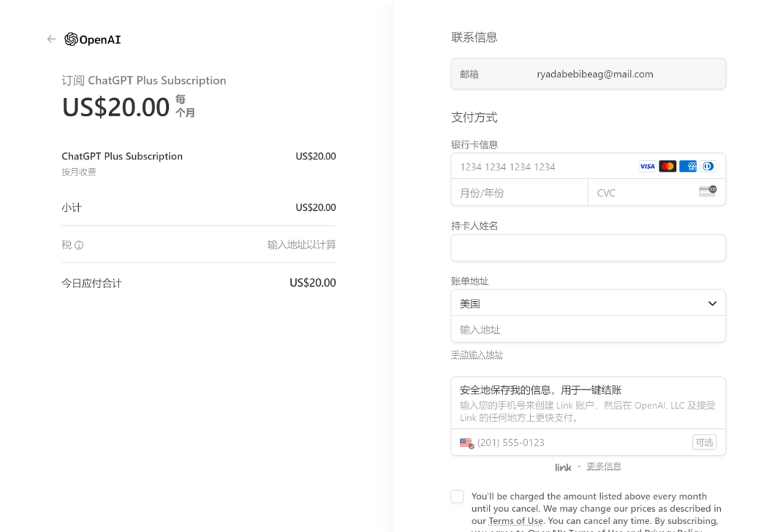Click the CVC card hint icon
The width and height of the screenshot is (780, 532).
pos(707,191)
